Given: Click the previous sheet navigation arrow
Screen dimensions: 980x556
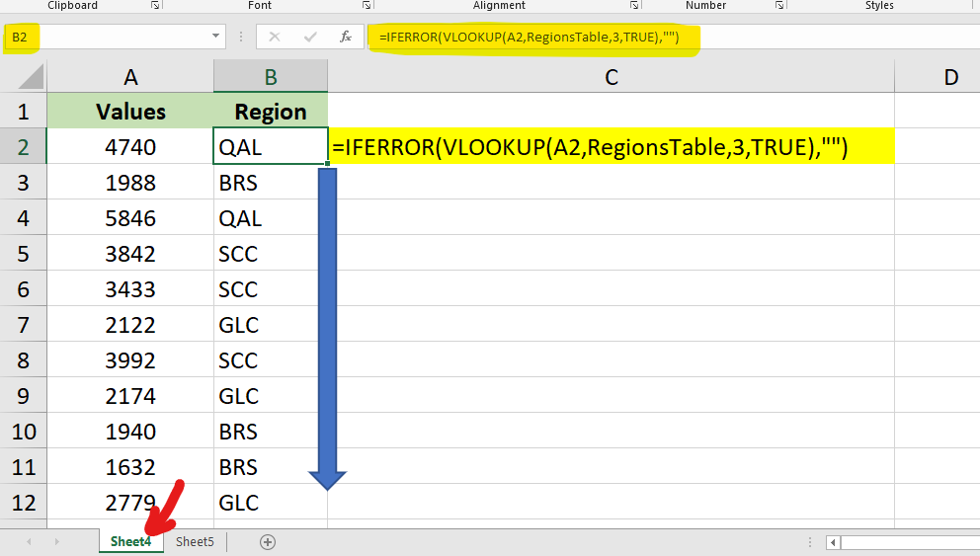Looking at the screenshot, I should coord(29,541).
